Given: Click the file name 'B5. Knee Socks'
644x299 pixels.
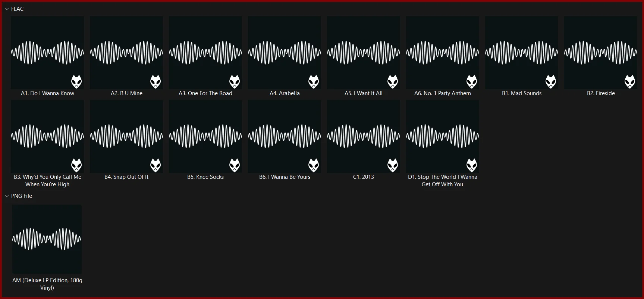Looking at the screenshot, I should coord(205,177).
